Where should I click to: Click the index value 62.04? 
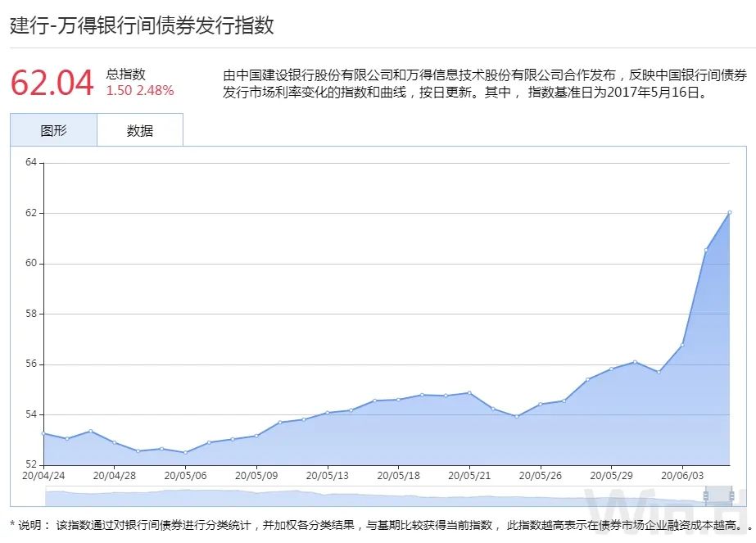(52, 83)
